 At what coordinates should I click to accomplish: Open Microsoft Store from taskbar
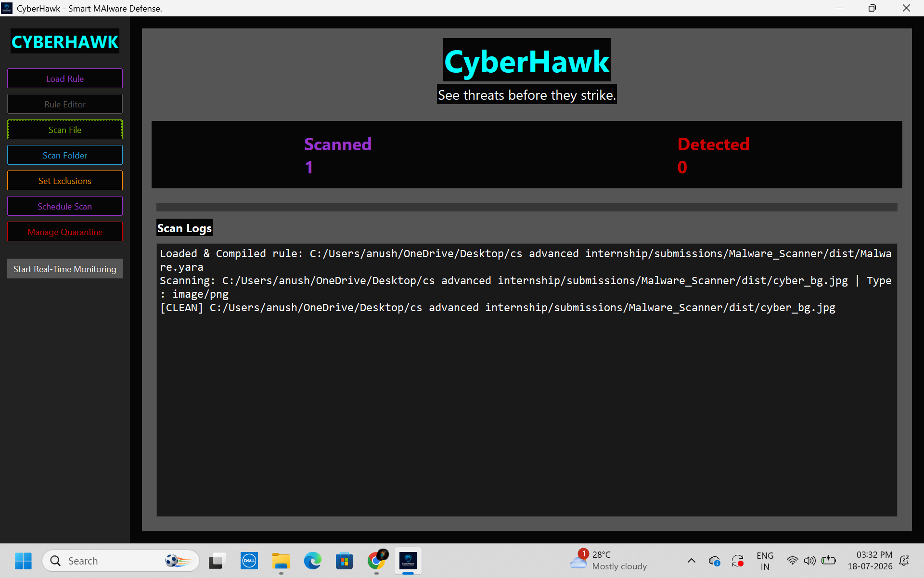[x=344, y=561]
